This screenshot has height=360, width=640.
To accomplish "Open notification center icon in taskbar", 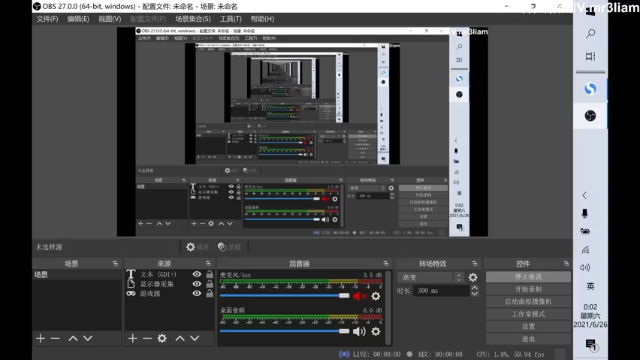I will [x=591, y=345].
